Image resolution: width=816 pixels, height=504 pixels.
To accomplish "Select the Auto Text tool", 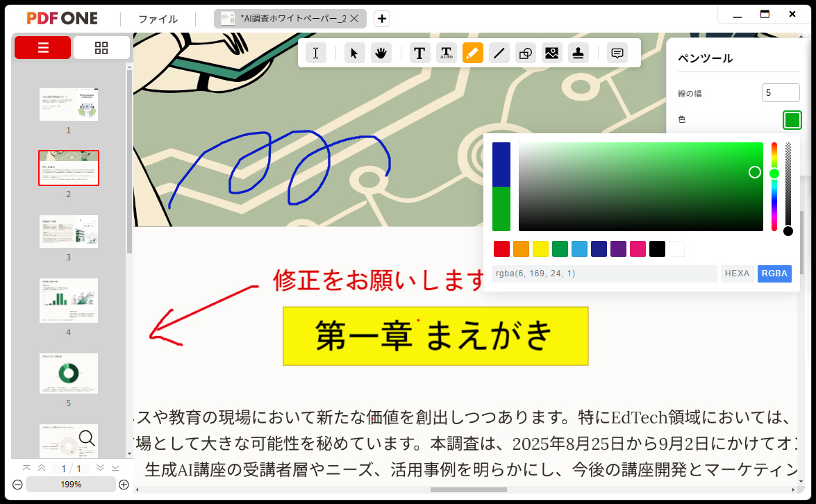I will point(446,52).
